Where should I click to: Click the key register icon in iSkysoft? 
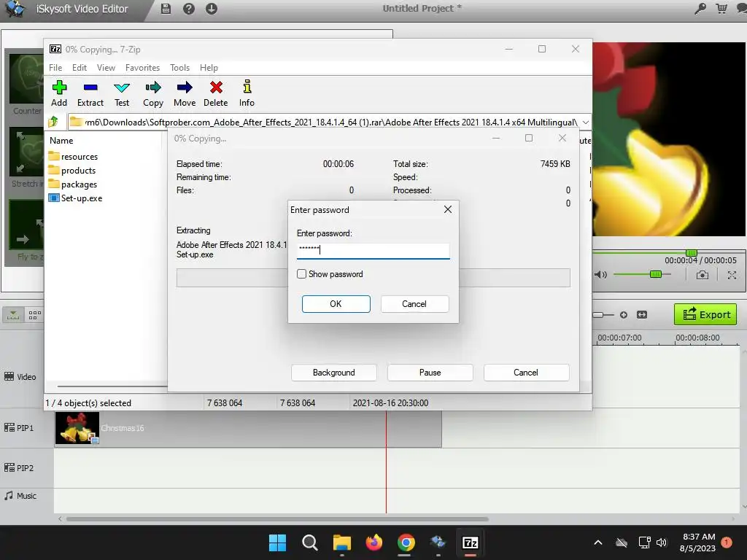point(700,8)
